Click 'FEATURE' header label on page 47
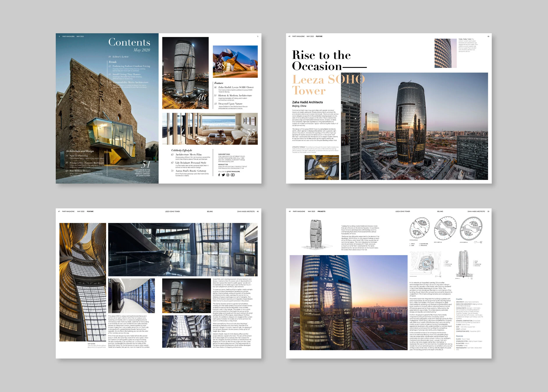 pos(90,212)
